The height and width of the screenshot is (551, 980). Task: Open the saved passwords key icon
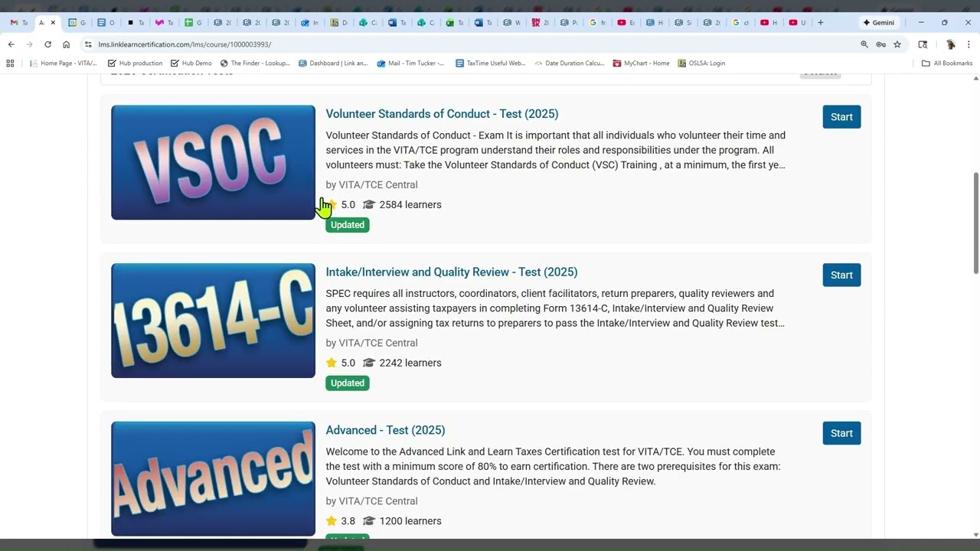click(881, 44)
